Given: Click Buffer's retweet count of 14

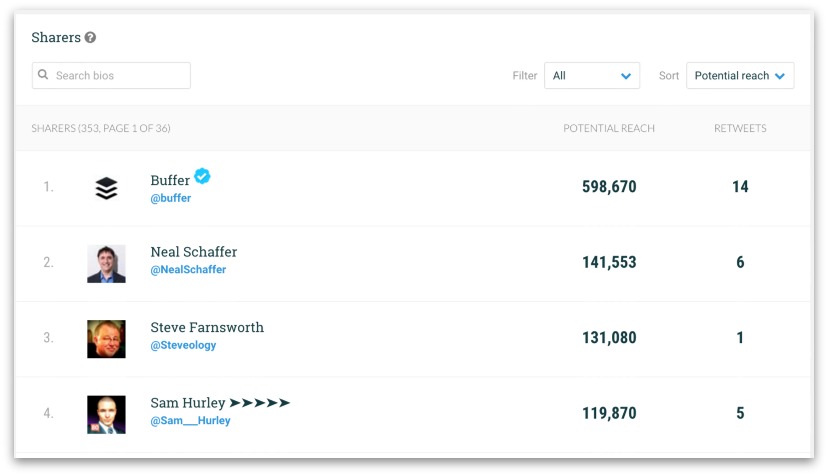Looking at the screenshot, I should (x=740, y=186).
